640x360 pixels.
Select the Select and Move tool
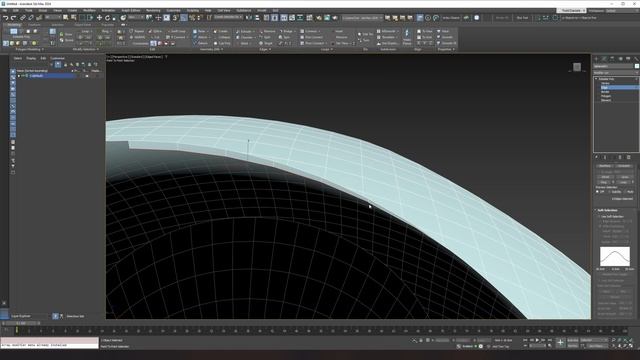pos(99,18)
